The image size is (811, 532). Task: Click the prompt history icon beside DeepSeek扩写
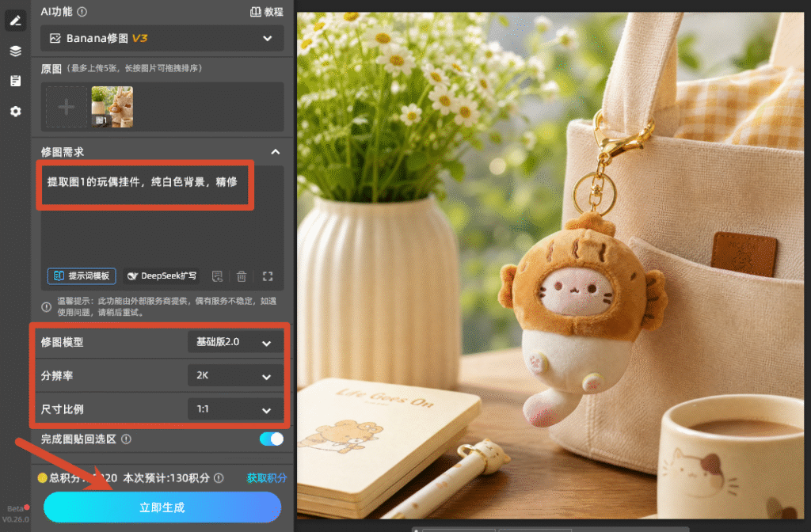tap(217, 276)
